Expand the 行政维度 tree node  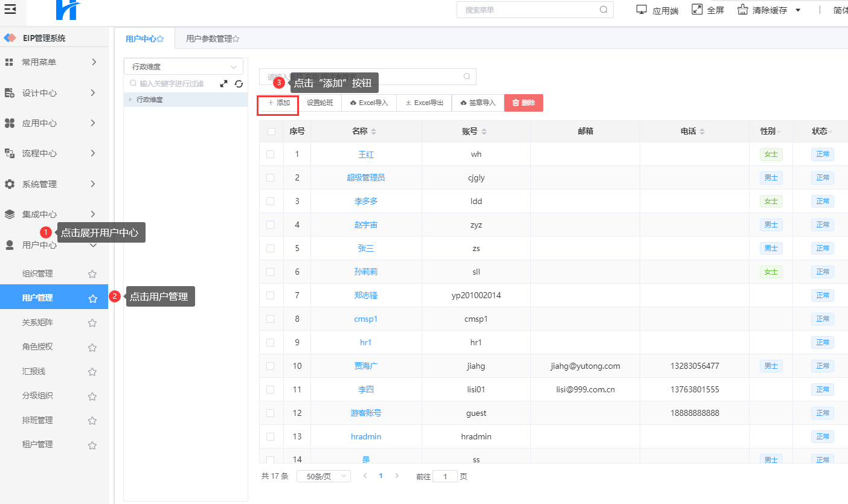click(130, 100)
